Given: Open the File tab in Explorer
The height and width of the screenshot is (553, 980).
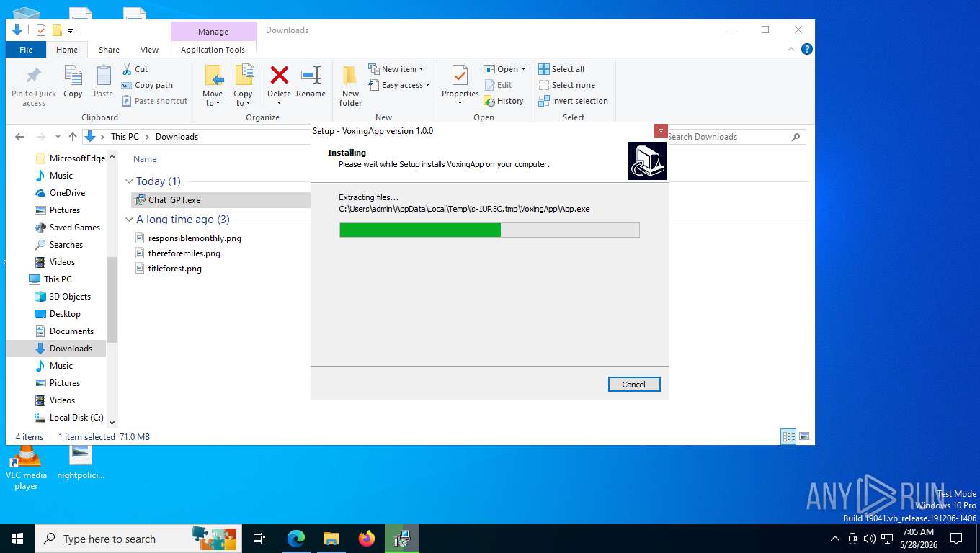Looking at the screenshot, I should point(26,50).
